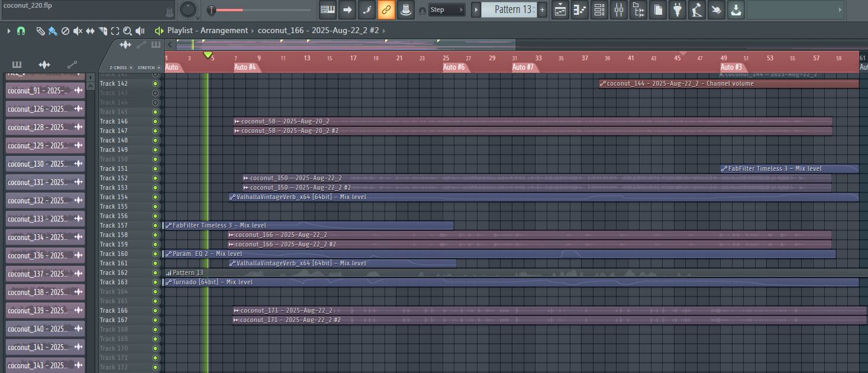Screen dimensions: 868x373
Task: Open the Mixer window icon
Action: (x=618, y=9)
